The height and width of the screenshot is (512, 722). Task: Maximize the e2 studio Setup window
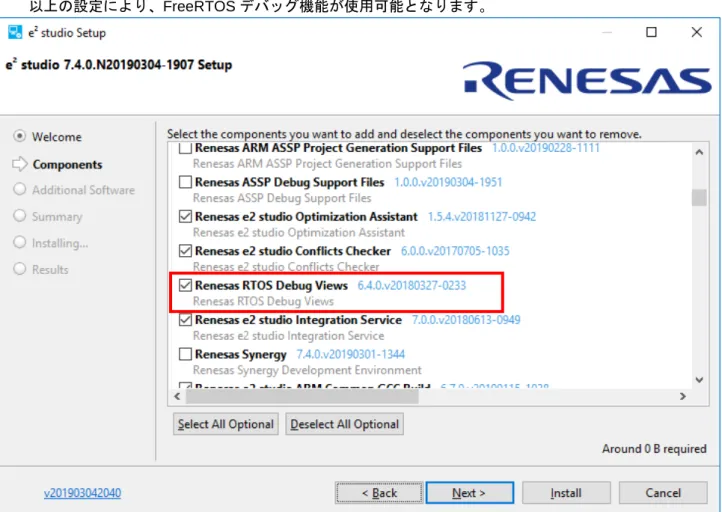[x=651, y=32]
